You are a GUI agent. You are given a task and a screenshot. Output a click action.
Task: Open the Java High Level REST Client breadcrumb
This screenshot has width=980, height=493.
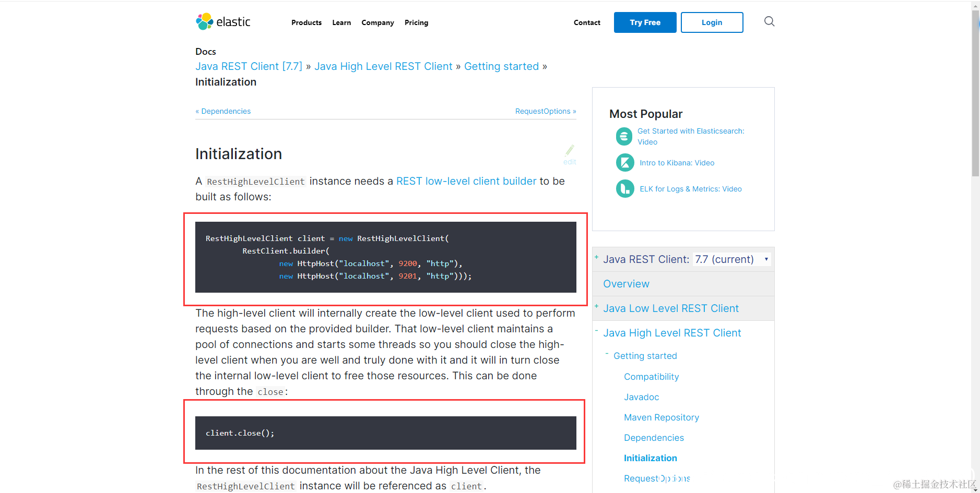pos(383,66)
